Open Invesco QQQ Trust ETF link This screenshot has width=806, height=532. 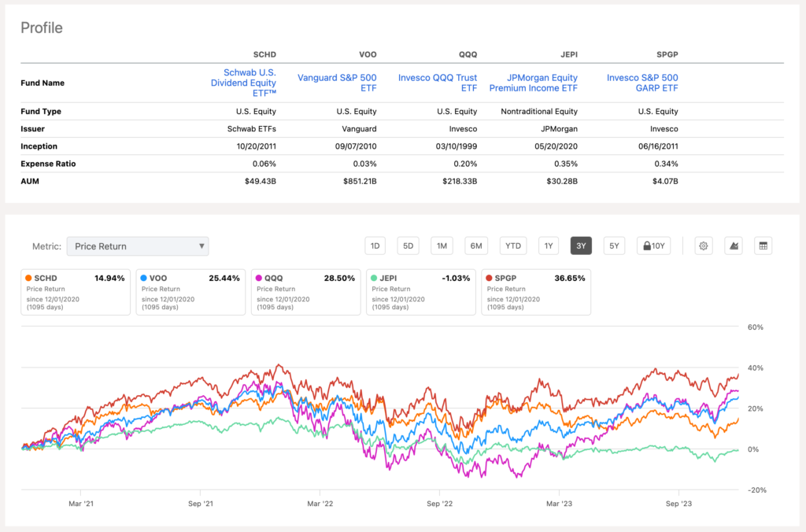(438, 83)
